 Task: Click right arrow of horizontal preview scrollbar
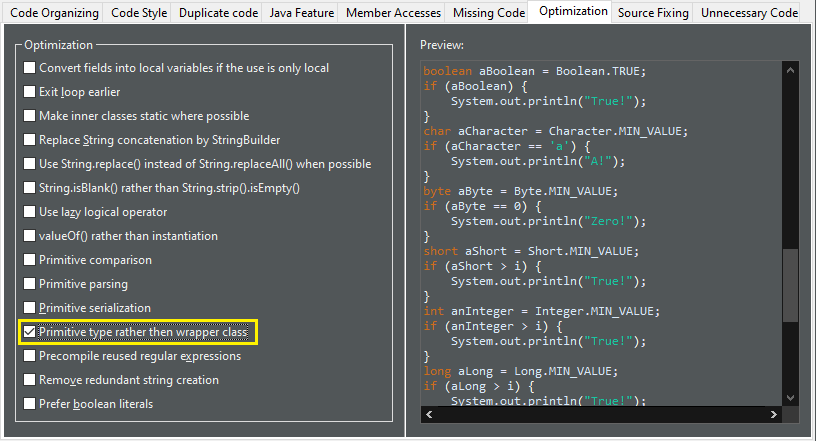(x=773, y=414)
